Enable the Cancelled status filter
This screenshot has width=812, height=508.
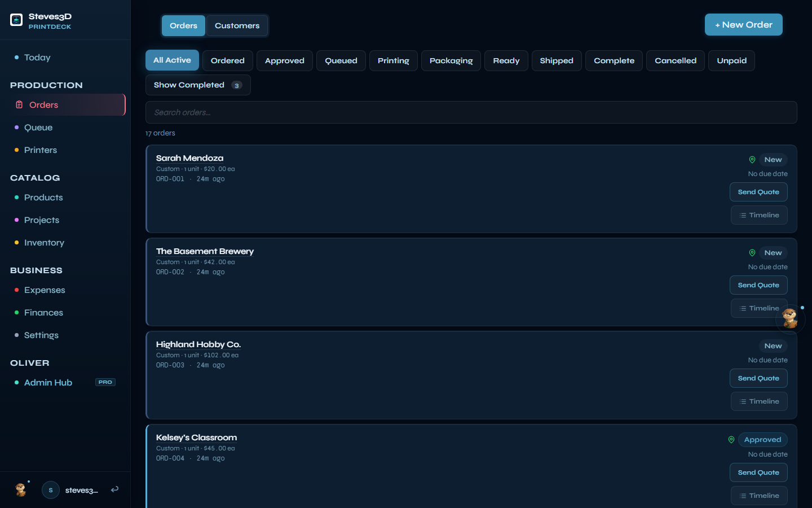pyautogui.click(x=675, y=60)
